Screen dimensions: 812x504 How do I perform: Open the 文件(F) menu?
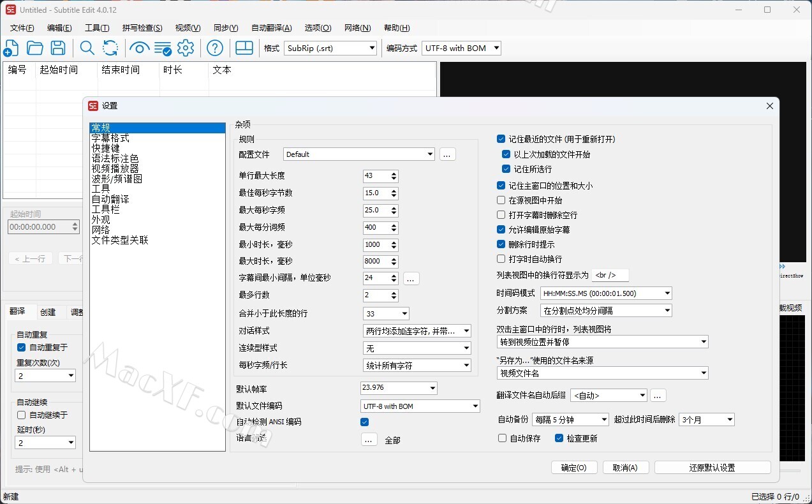click(22, 28)
